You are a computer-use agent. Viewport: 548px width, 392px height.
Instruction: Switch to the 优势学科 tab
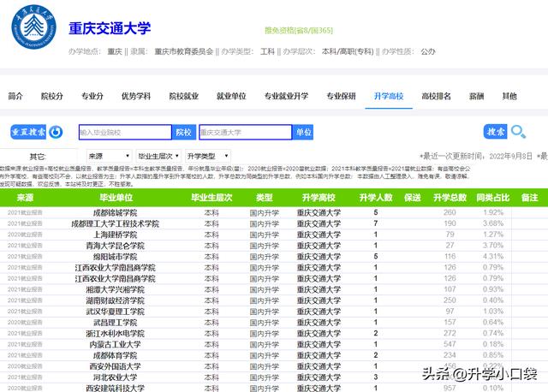click(x=136, y=96)
